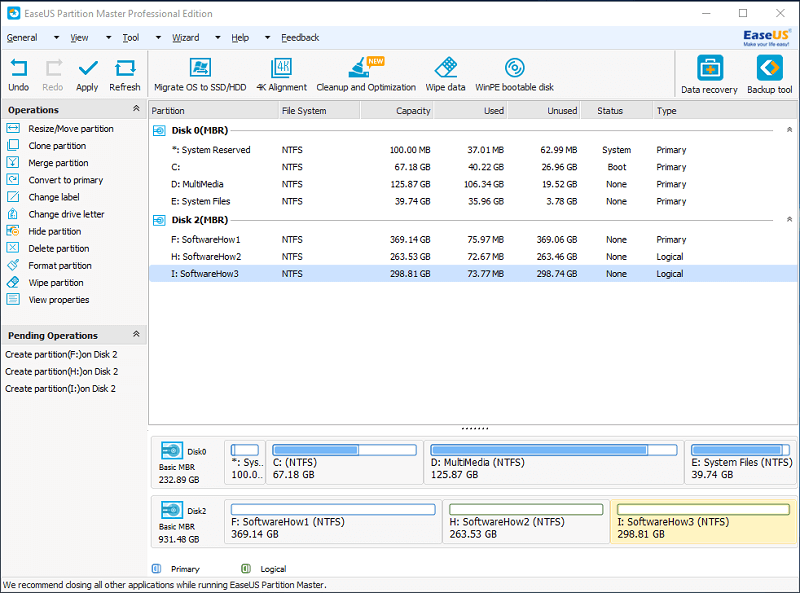Click Format partition in Operations
This screenshot has height=593, width=800.
coord(60,266)
